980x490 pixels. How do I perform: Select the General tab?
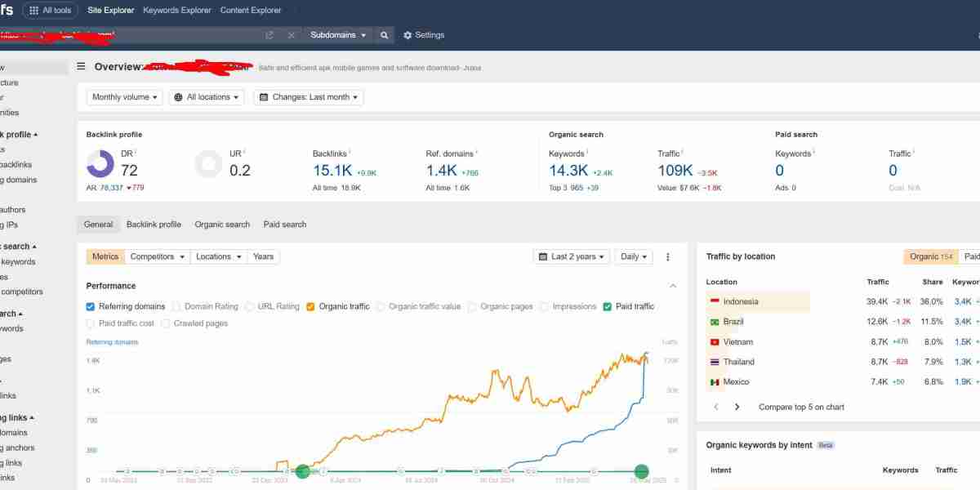coord(98,225)
